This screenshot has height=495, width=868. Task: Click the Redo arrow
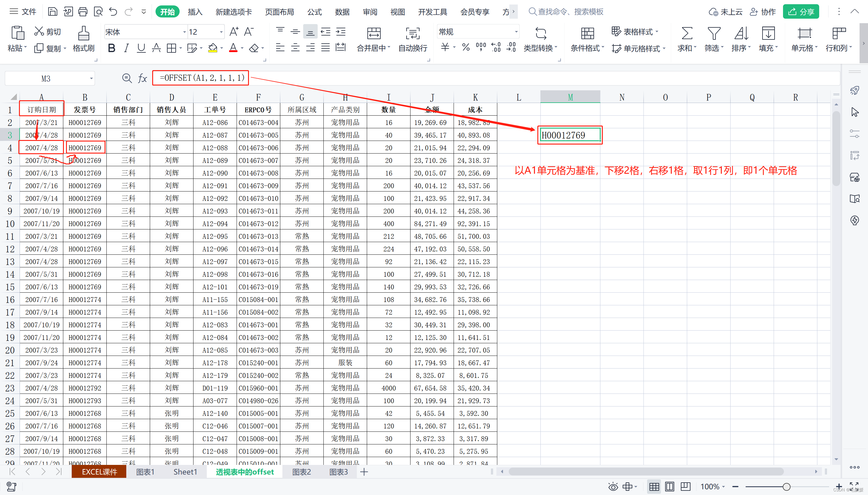pyautogui.click(x=129, y=11)
